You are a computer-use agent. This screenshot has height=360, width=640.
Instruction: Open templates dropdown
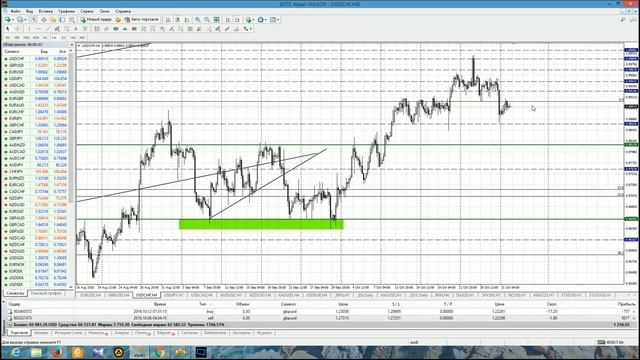coord(275,20)
